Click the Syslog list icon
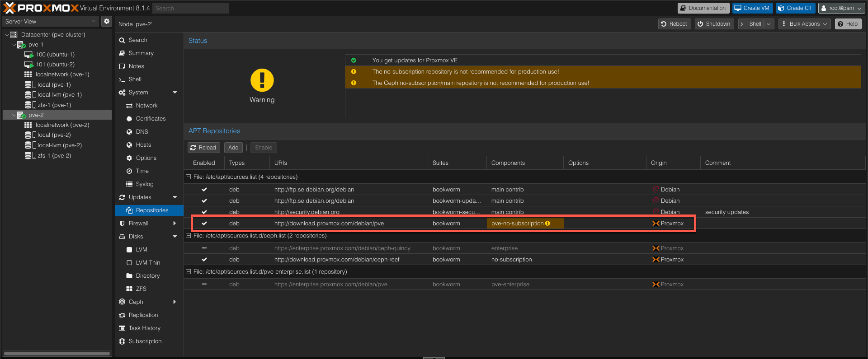Viewport: 868px width, 359px height. pyautogui.click(x=129, y=184)
